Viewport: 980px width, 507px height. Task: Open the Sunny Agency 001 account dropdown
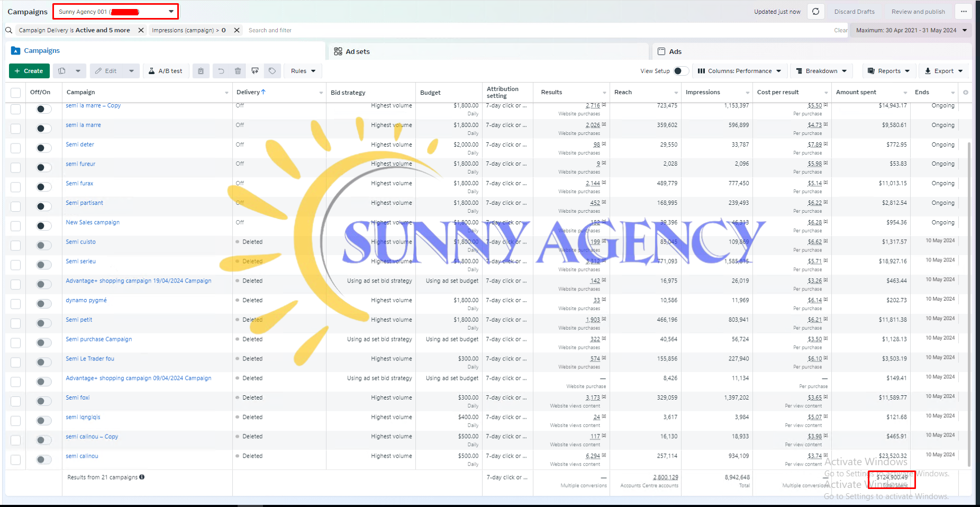[x=116, y=12]
